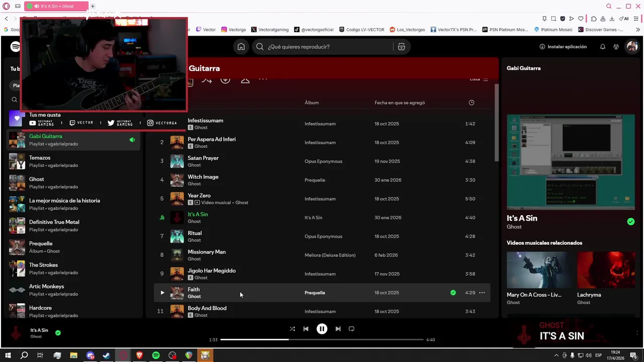Viewport: 644px width, 362px height.
Task: Switch to It's A Sin • Ghost browser tab
Action: [56, 6]
